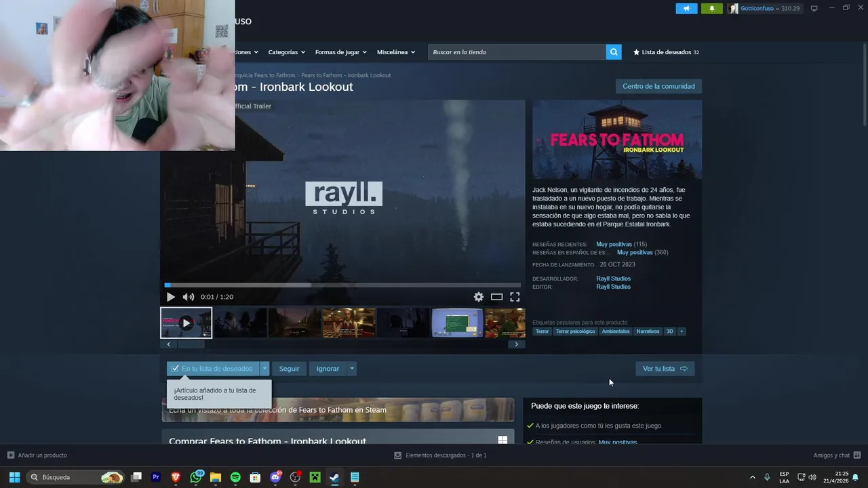The height and width of the screenshot is (488, 868).
Task: Switch to Big Picture mode monitor icon
Action: (814, 9)
